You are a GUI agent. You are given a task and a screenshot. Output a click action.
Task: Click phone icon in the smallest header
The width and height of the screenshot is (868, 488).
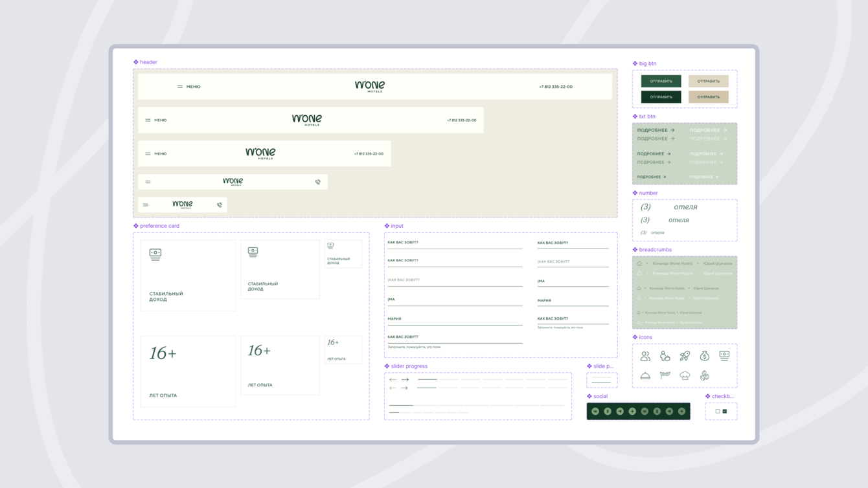220,205
